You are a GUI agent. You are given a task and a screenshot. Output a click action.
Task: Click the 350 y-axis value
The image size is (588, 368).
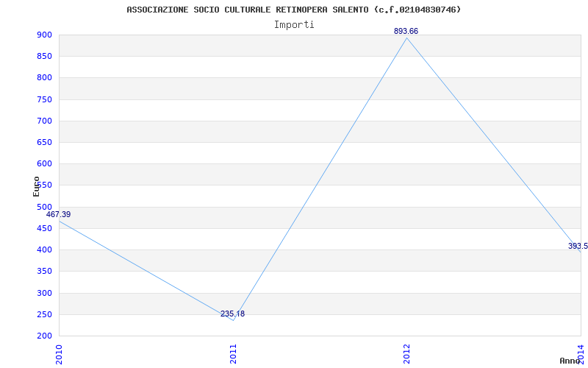coord(44,271)
